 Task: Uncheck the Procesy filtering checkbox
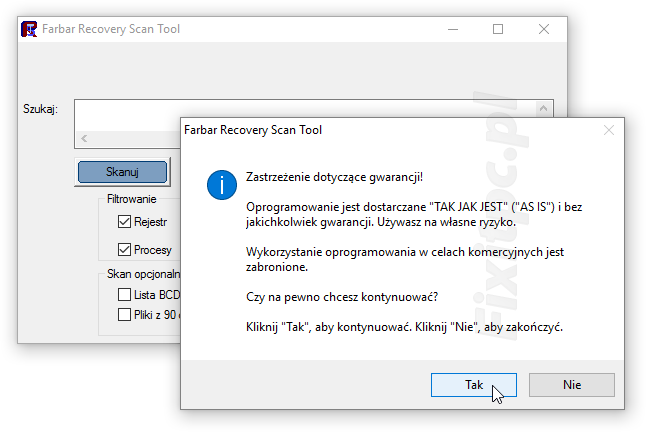[x=124, y=249]
